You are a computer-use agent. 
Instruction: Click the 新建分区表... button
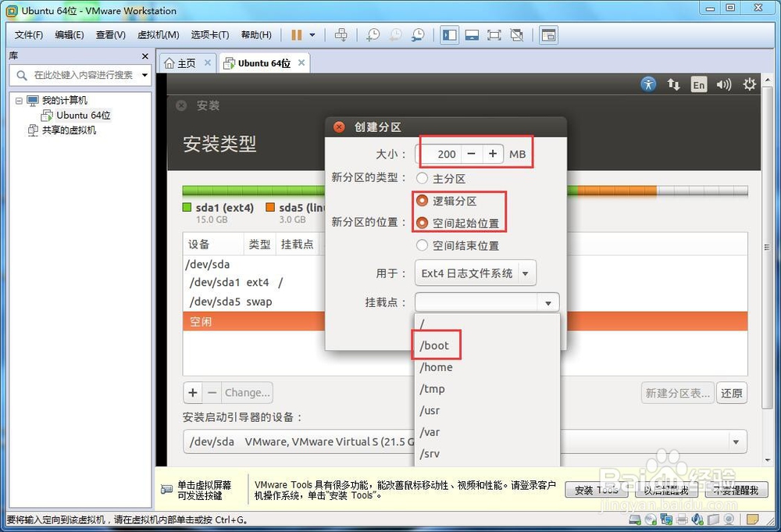677,393
